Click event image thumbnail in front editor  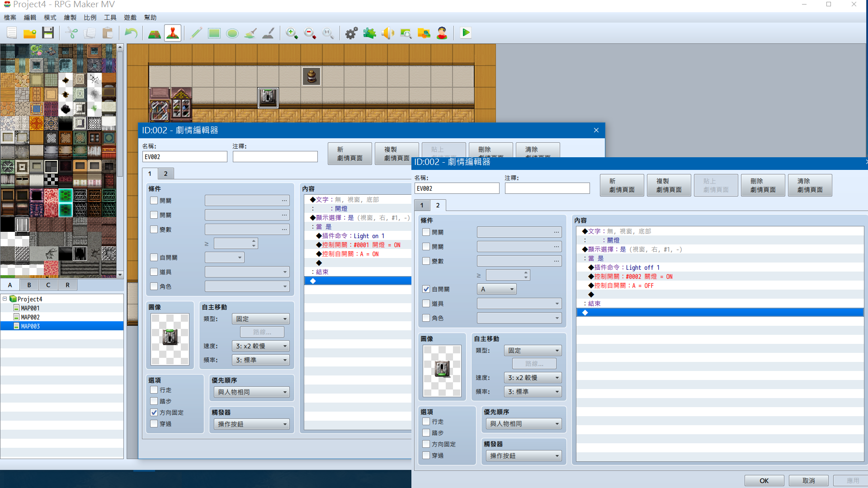[x=442, y=371]
